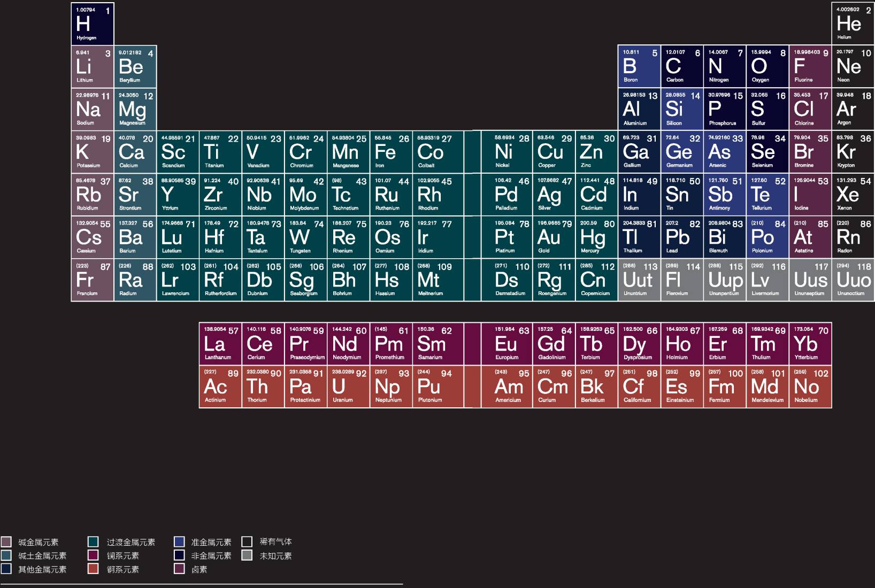The image size is (875, 588).
Task: Click the Chlorine (Cl) tile
Action: [810, 109]
